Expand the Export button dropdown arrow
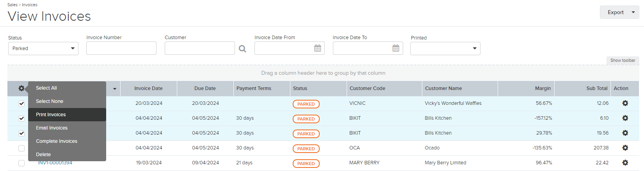This screenshot has width=644, height=171. click(633, 13)
